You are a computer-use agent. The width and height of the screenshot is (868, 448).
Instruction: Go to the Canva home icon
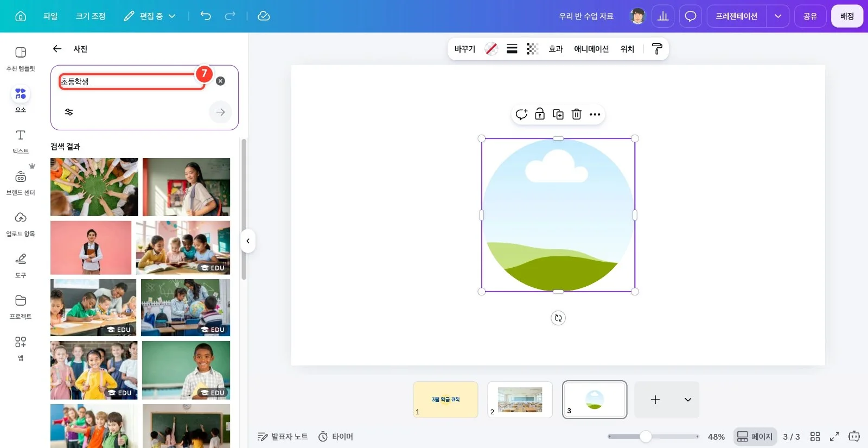tap(21, 16)
